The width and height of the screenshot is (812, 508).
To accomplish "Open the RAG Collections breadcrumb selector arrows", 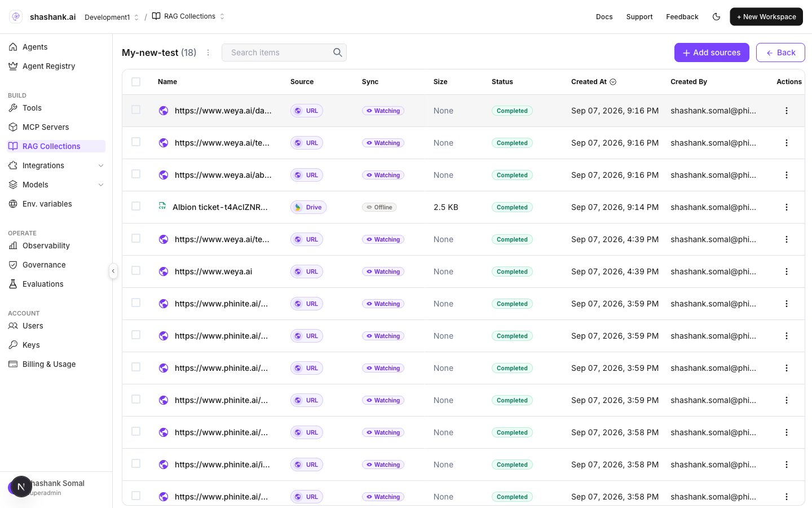I will pyautogui.click(x=222, y=16).
